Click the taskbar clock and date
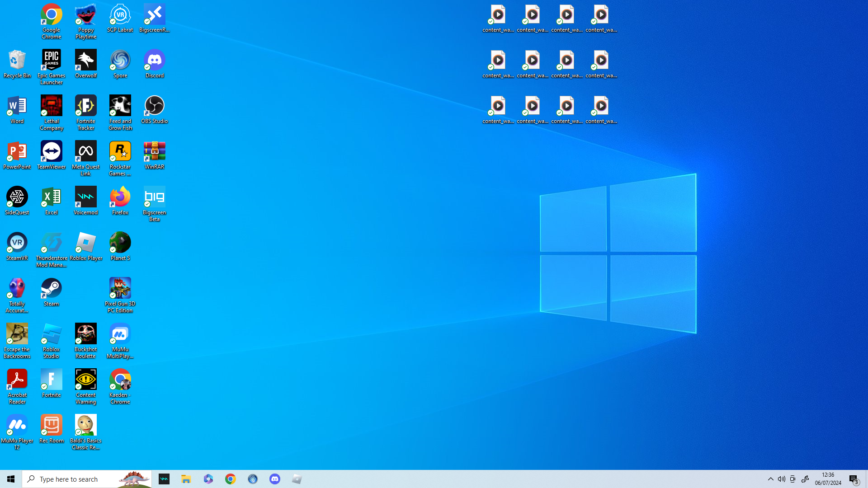 (x=828, y=479)
